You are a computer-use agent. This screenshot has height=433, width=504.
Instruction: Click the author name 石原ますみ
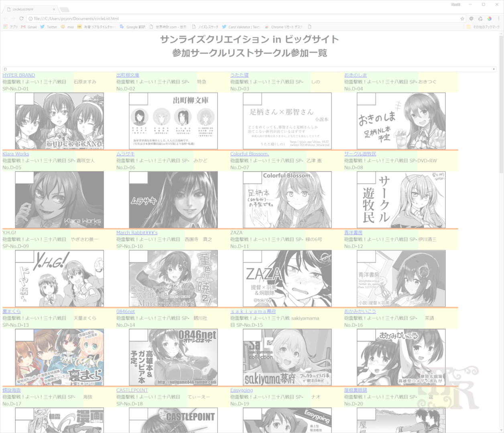point(85,82)
